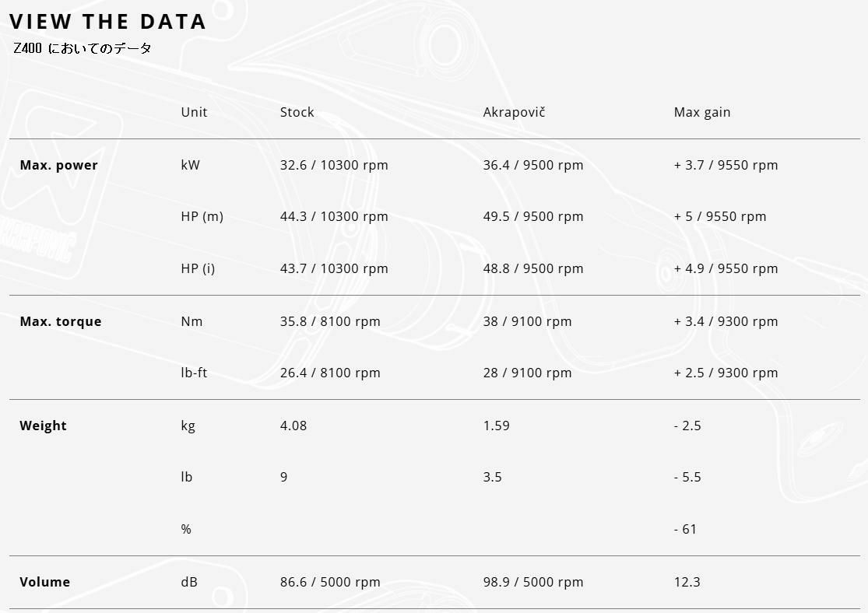Select the - 61 percent weight cell

click(685, 529)
